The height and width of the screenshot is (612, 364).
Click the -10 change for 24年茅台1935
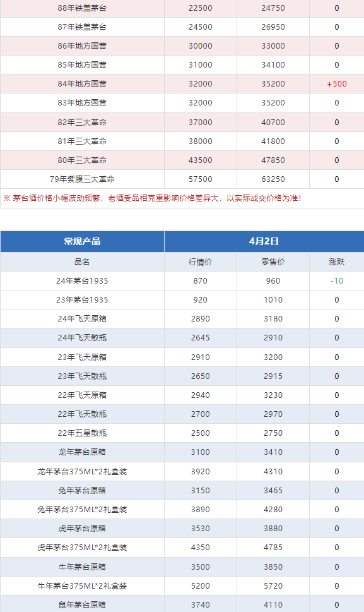[337, 280]
